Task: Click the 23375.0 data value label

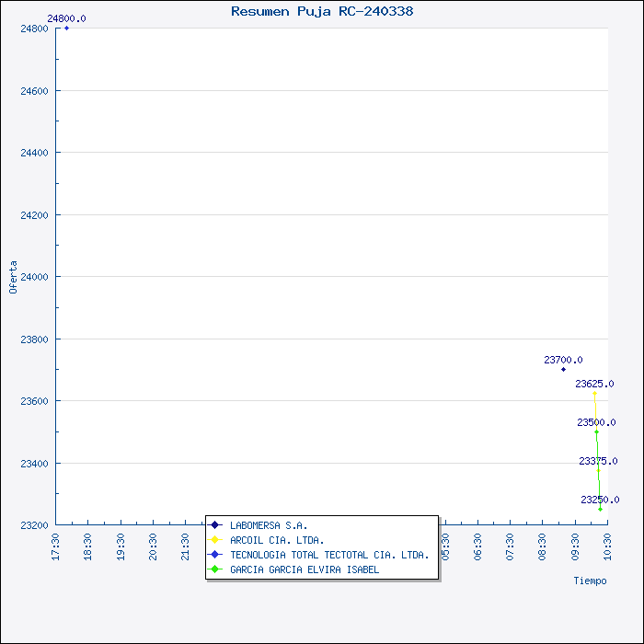Action: coord(598,461)
